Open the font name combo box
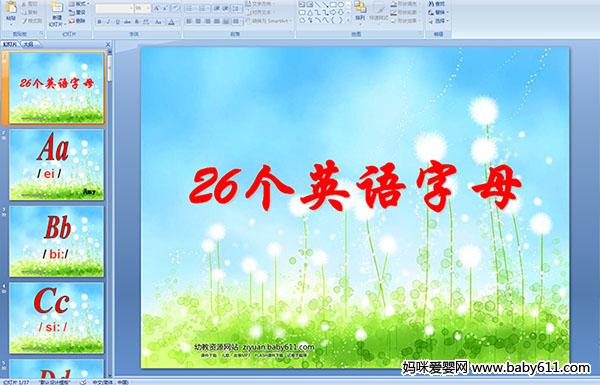This screenshot has width=600, height=385. [x=114, y=8]
